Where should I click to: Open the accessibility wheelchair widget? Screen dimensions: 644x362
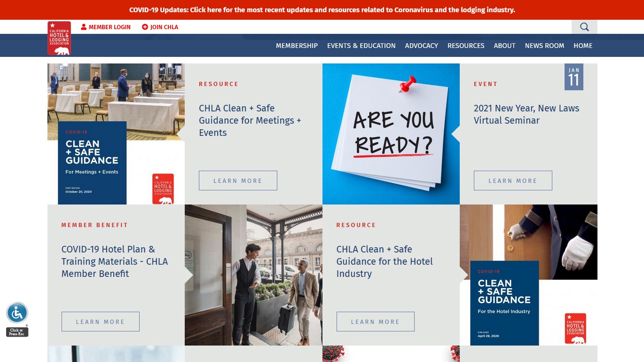pyautogui.click(x=17, y=313)
